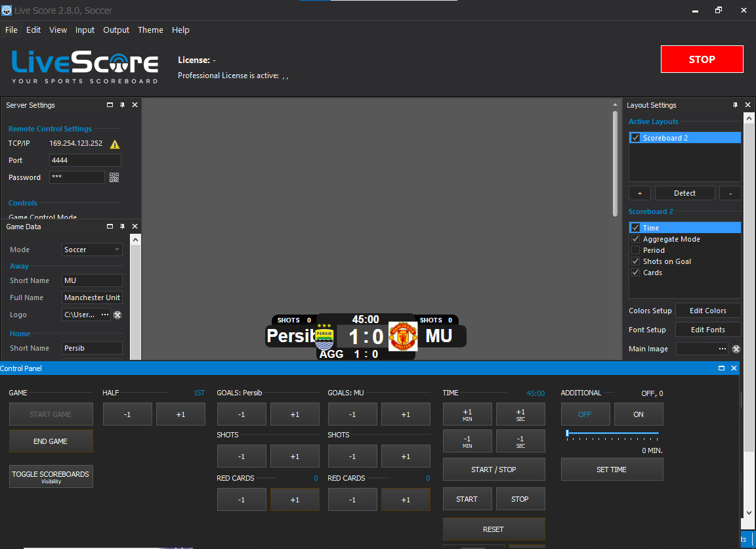The image size is (756, 549).
Task: Click the Live Score app title icon
Action: click(7, 10)
